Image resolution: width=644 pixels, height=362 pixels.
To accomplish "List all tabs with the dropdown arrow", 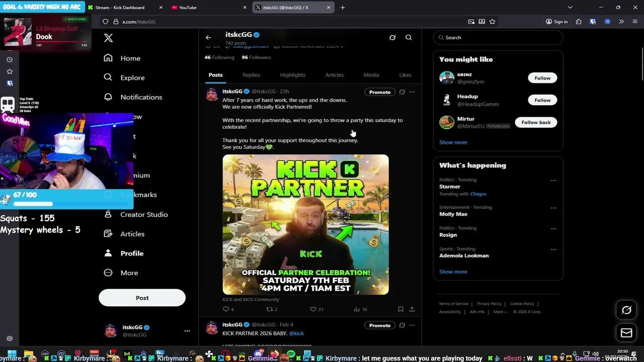I will click(570, 8).
